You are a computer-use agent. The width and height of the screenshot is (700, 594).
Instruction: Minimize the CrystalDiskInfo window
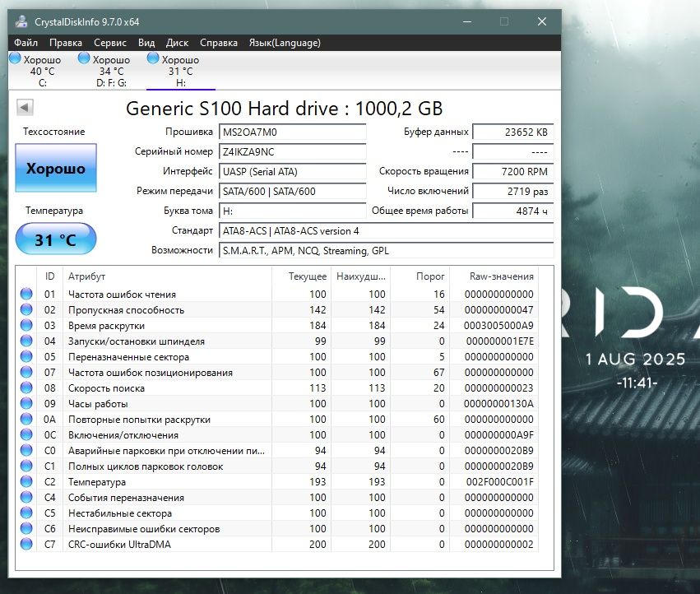467,21
